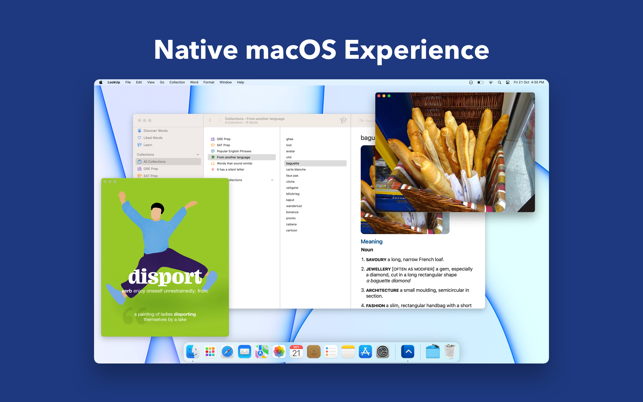Open Reminders from the Dock
Viewport: 643px width, 402px height.
pos(331,352)
